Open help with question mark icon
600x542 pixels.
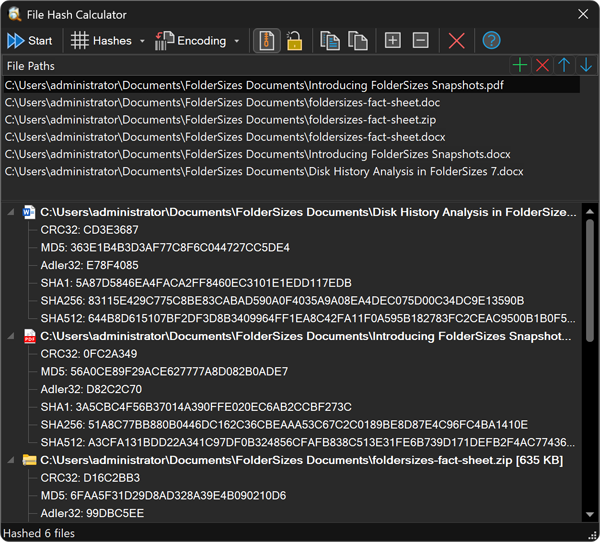click(x=491, y=41)
